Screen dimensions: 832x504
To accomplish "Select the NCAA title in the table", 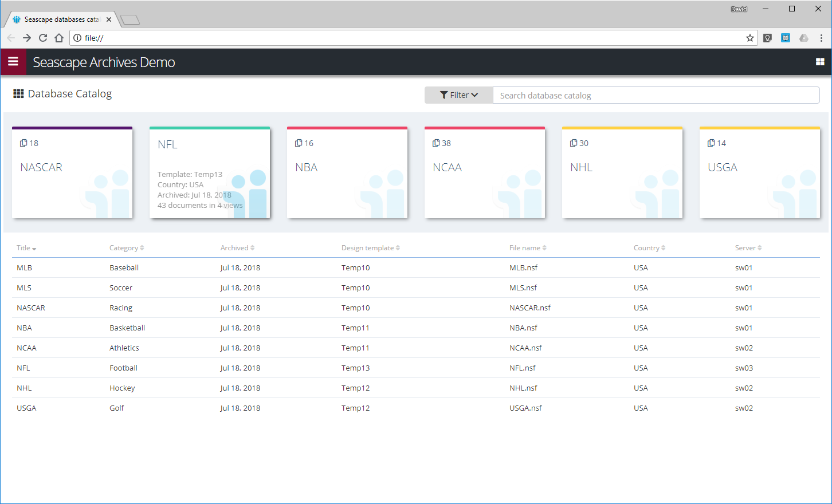I will coord(26,348).
